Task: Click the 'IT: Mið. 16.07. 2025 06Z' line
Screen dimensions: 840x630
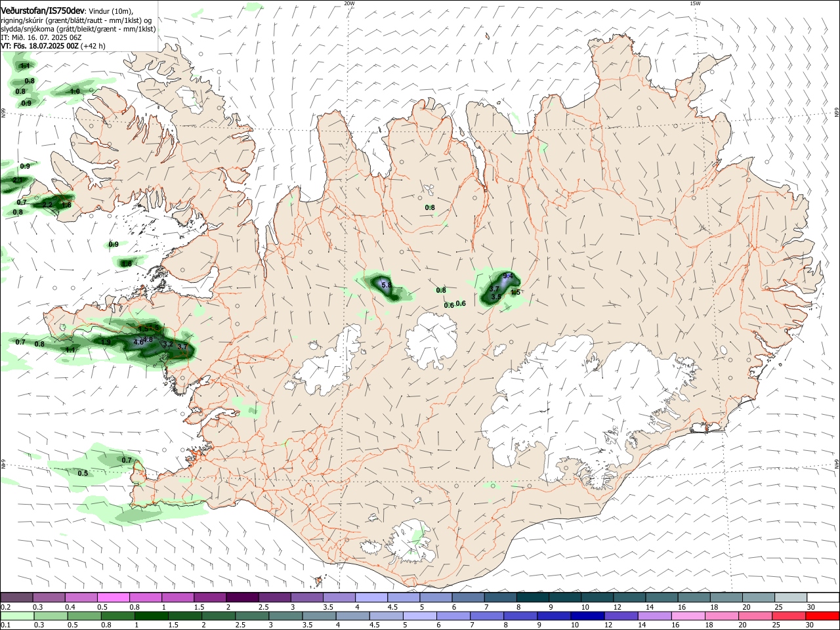Action: coord(41,37)
